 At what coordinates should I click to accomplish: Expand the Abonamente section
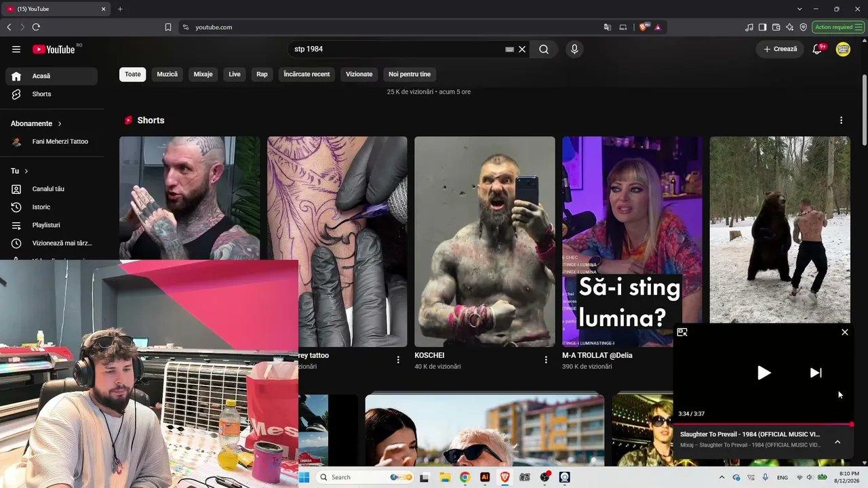(37, 123)
